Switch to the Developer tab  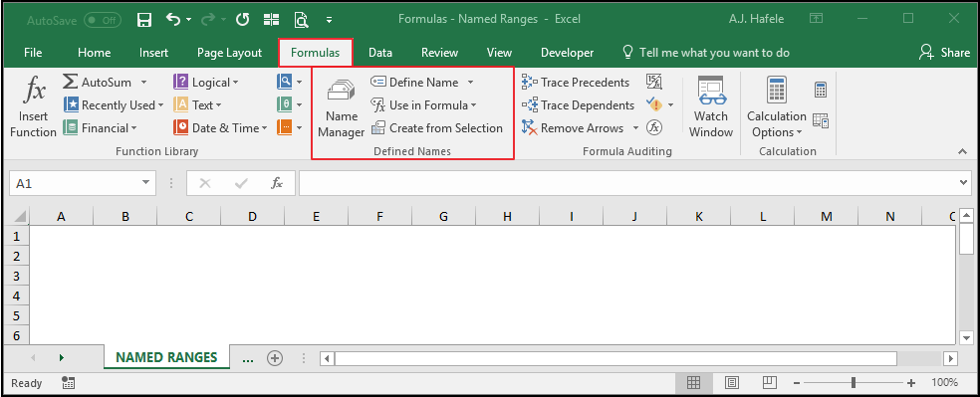coord(567,53)
